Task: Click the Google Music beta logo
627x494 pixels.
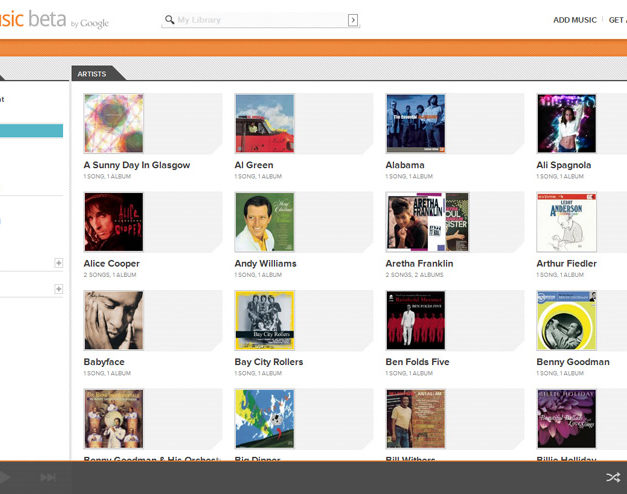Action: click(x=54, y=19)
